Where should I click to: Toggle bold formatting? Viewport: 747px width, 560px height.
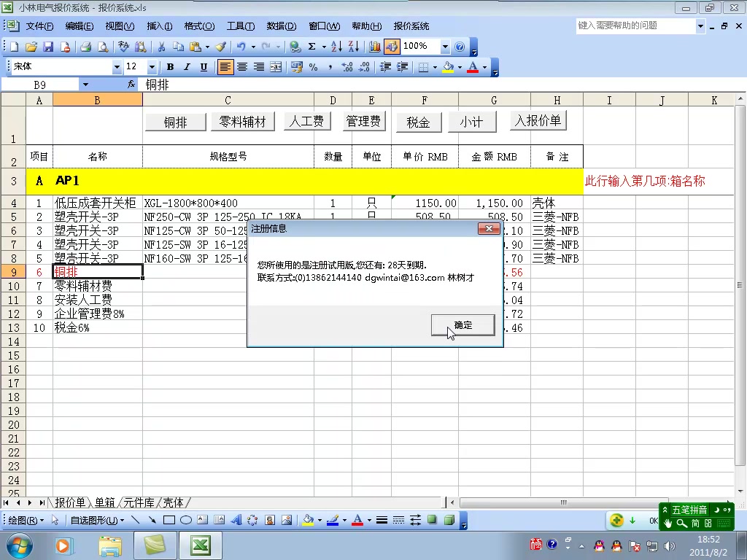(x=169, y=68)
